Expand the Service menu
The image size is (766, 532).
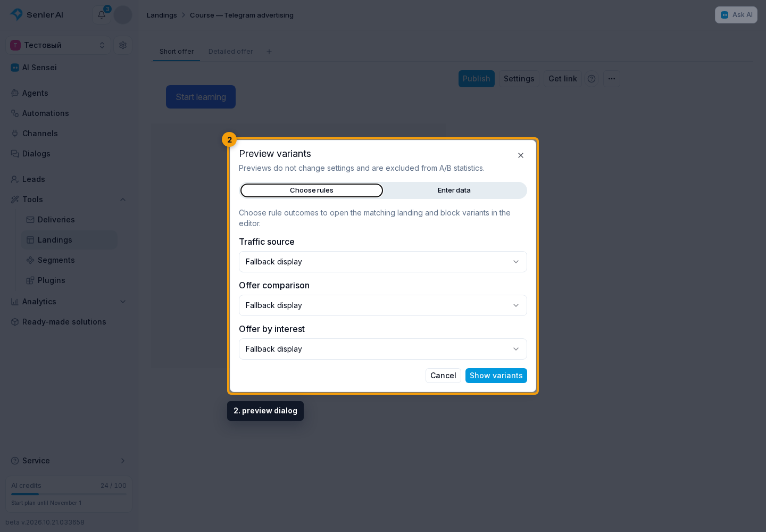69,461
